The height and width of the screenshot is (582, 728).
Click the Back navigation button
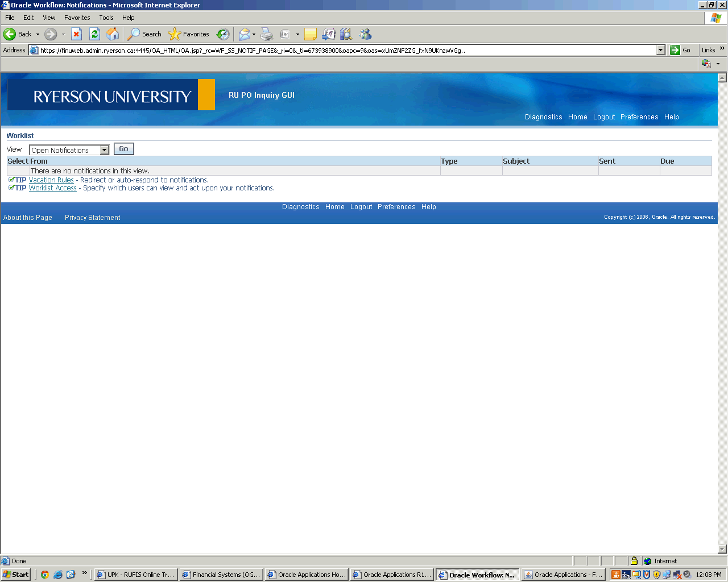click(x=17, y=34)
